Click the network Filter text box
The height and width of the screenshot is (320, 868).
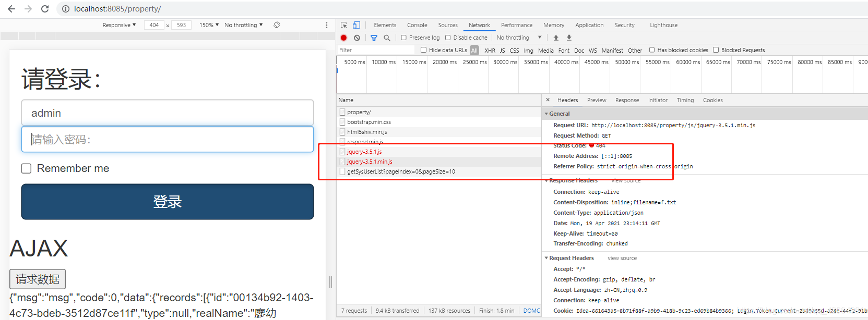click(x=376, y=50)
